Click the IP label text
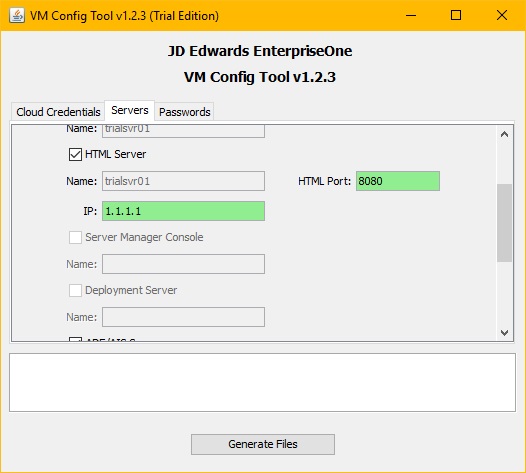The height and width of the screenshot is (473, 526). click(90, 211)
